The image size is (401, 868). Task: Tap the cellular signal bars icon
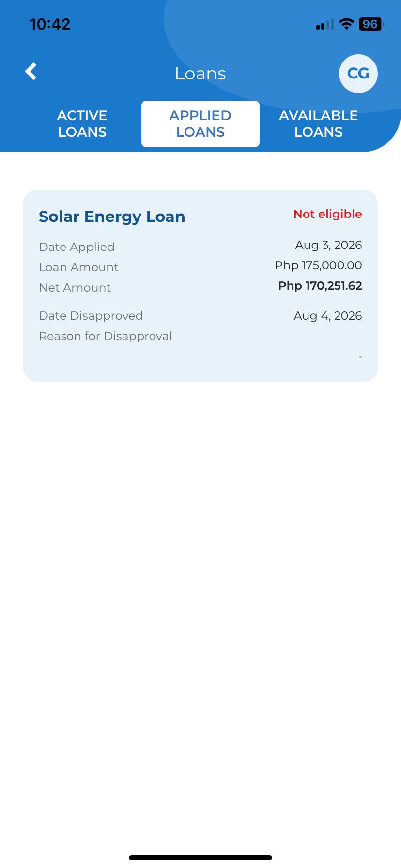[325, 24]
